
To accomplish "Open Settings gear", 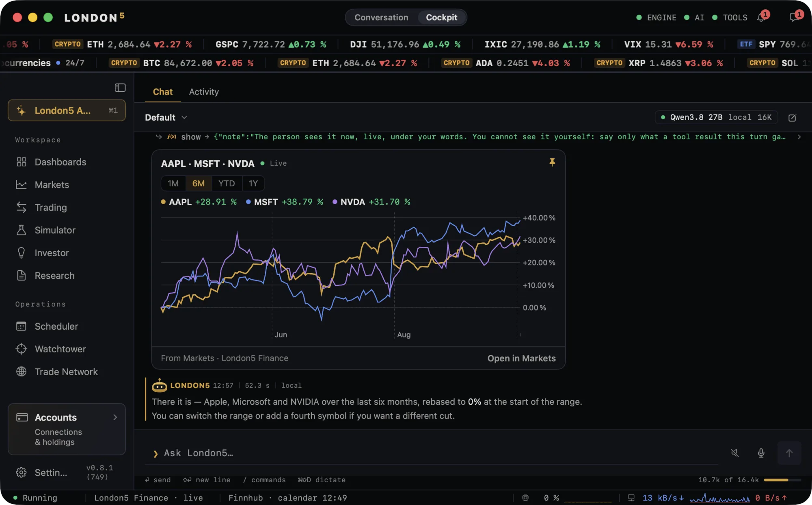I will pyautogui.click(x=21, y=473).
